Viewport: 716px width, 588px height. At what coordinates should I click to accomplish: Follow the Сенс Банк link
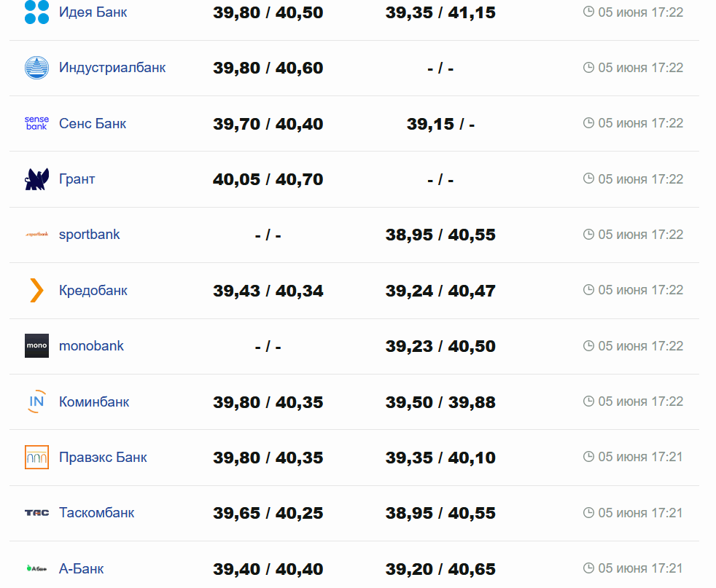point(93,123)
